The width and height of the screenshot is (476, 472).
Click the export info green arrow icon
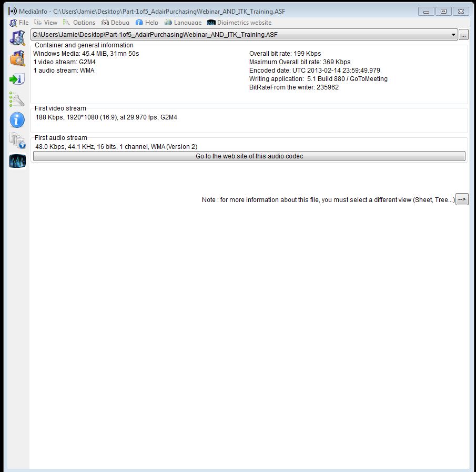point(17,79)
